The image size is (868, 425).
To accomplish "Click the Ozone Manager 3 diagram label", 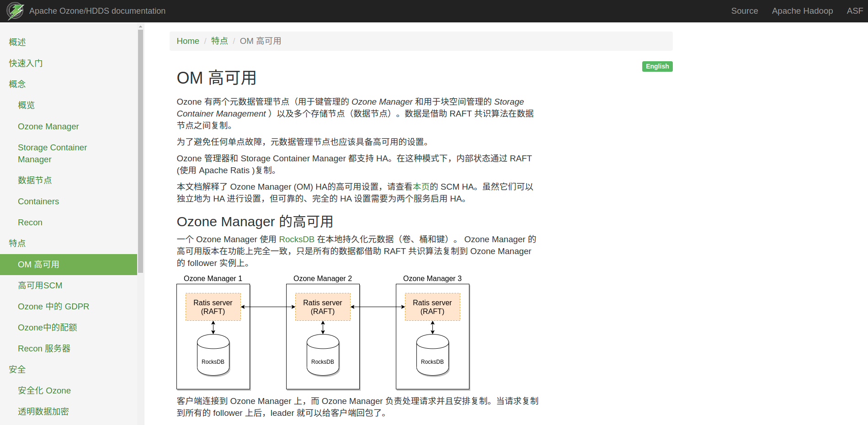I will [x=432, y=279].
